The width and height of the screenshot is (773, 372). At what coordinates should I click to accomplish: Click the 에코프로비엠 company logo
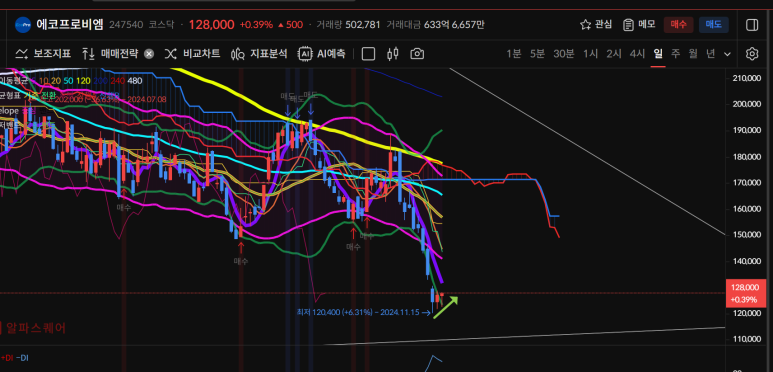pos(23,25)
